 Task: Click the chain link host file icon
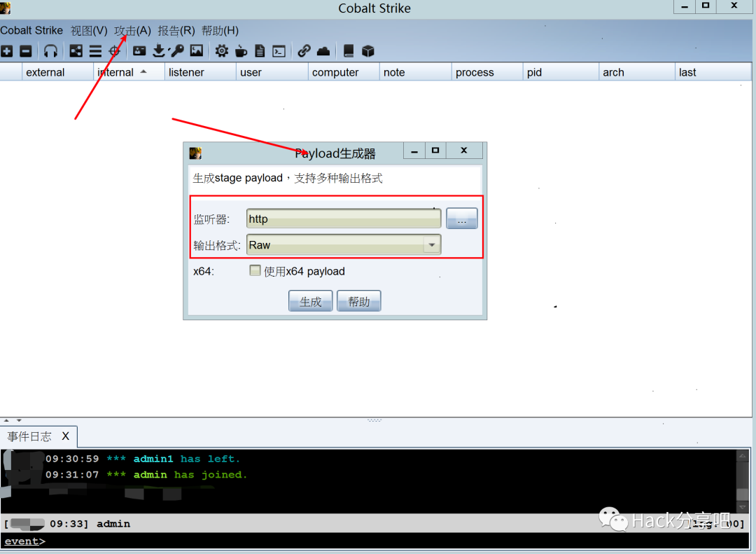point(304,50)
